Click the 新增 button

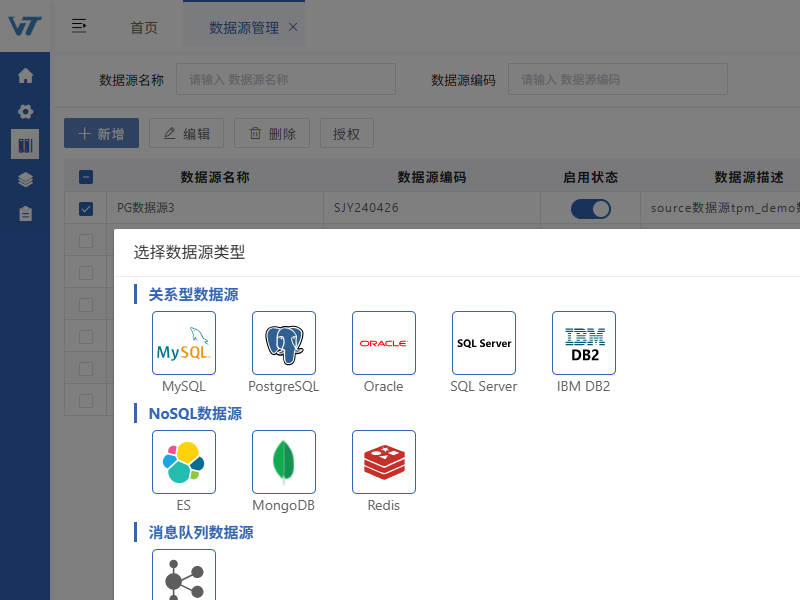pos(101,133)
